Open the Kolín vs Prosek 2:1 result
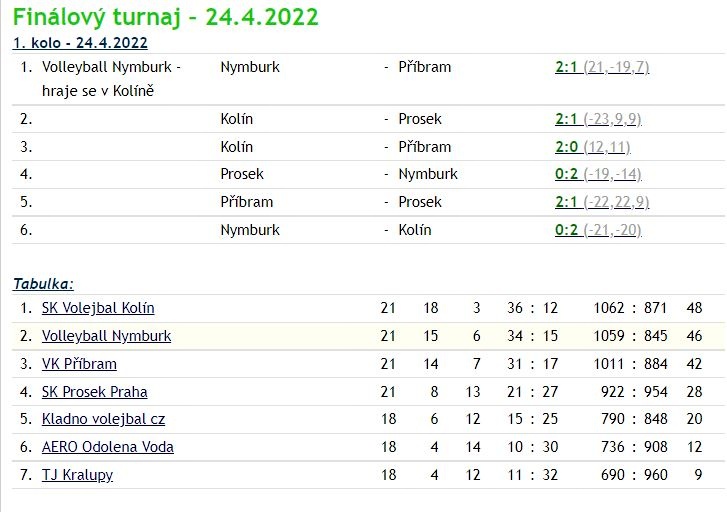The image size is (727, 512). click(x=566, y=119)
